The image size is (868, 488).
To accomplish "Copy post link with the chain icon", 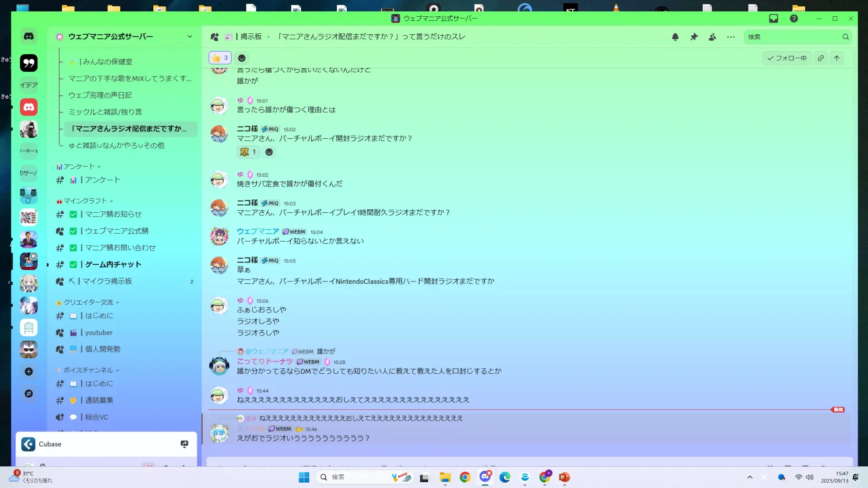I will coord(821,58).
